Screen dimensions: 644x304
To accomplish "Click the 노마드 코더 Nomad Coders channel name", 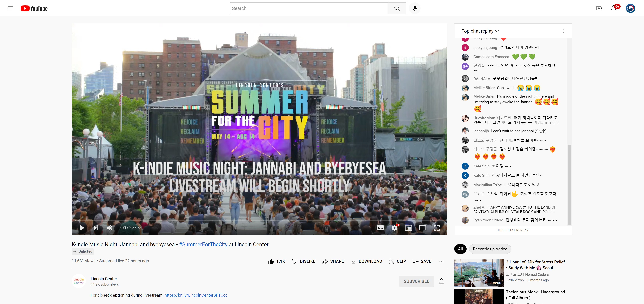I will point(527,274).
